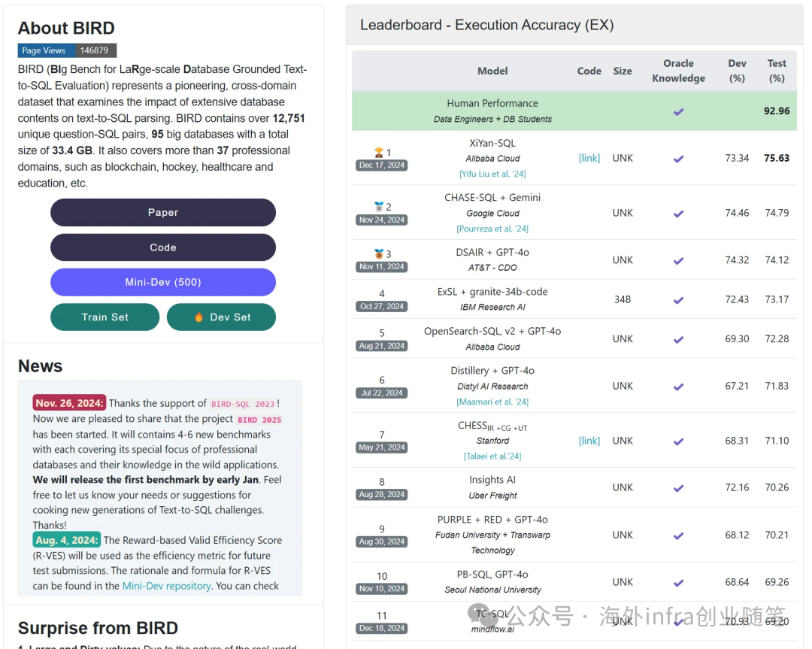Click the Nov 24, 2024 date badge

[382, 220]
